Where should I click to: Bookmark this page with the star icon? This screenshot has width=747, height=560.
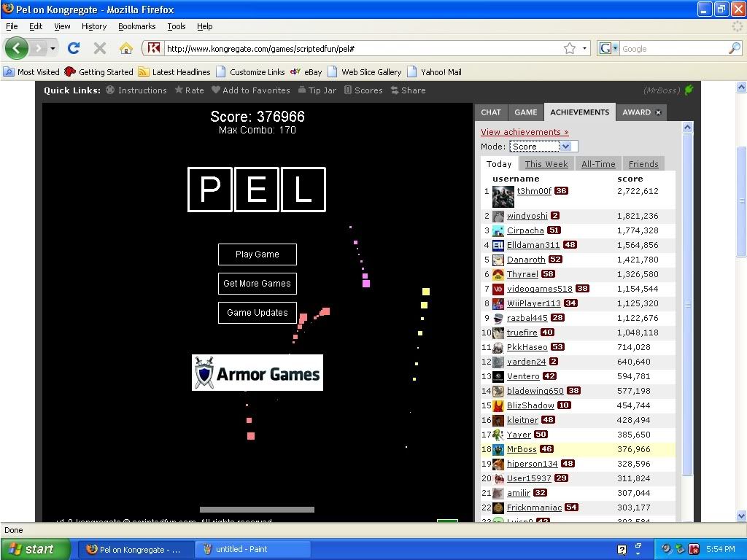tap(569, 48)
